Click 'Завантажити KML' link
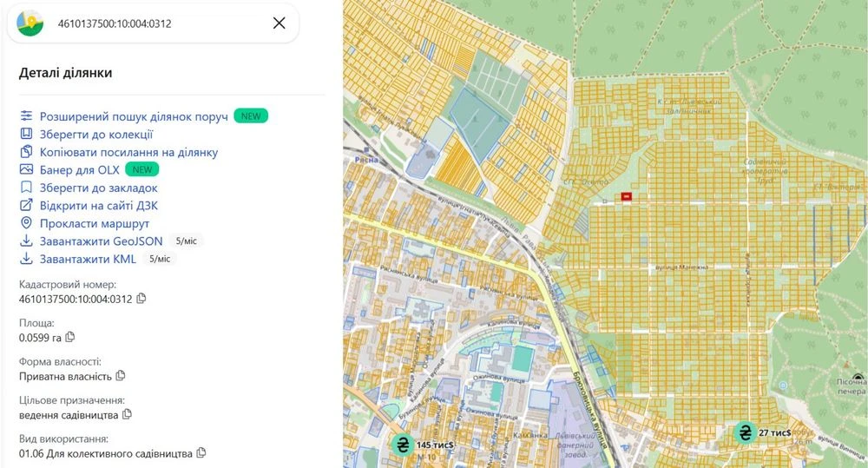This screenshot has width=868, height=468. (x=88, y=259)
